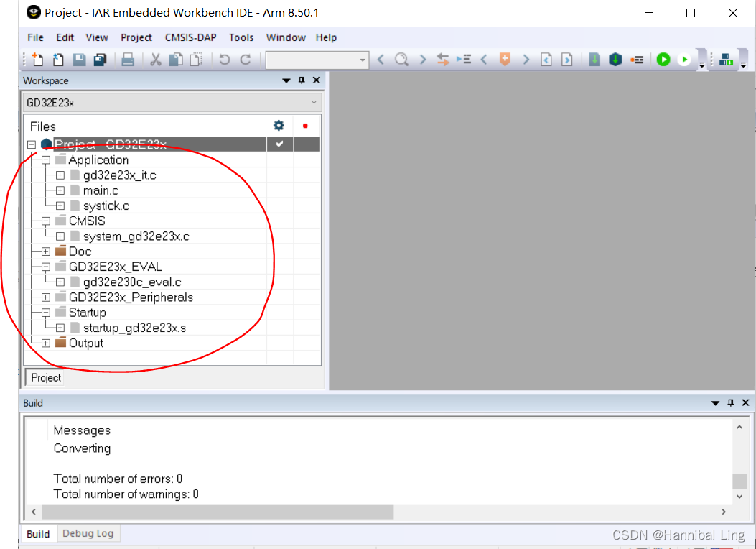
Task: Open the Workspace panel options arrow
Action: (286, 80)
